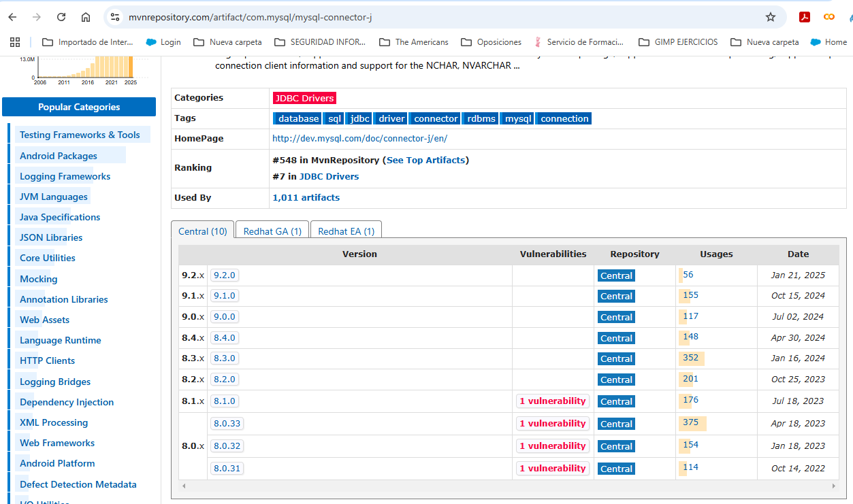The width and height of the screenshot is (853, 504).
Task: Click the versions table scrollbar right arrow
Action: (x=835, y=486)
